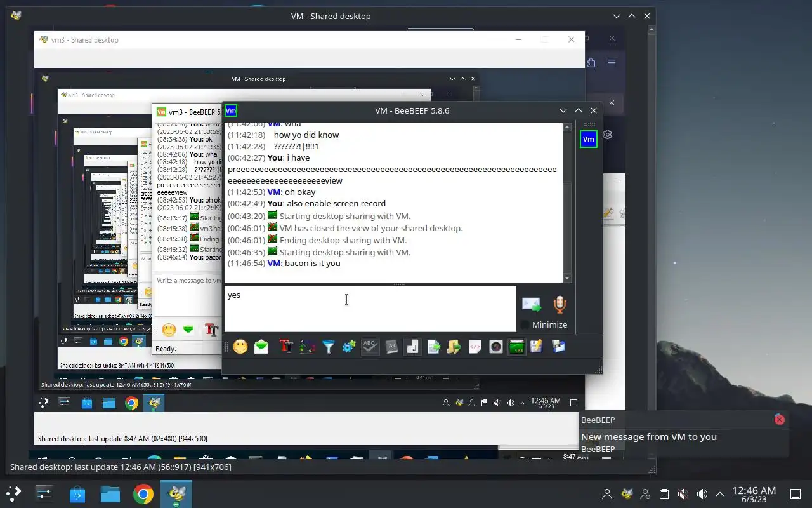Click the green envelope icon in VM BeeBEEP toolbar
Image resolution: width=812 pixels, height=508 pixels.
tap(261, 347)
